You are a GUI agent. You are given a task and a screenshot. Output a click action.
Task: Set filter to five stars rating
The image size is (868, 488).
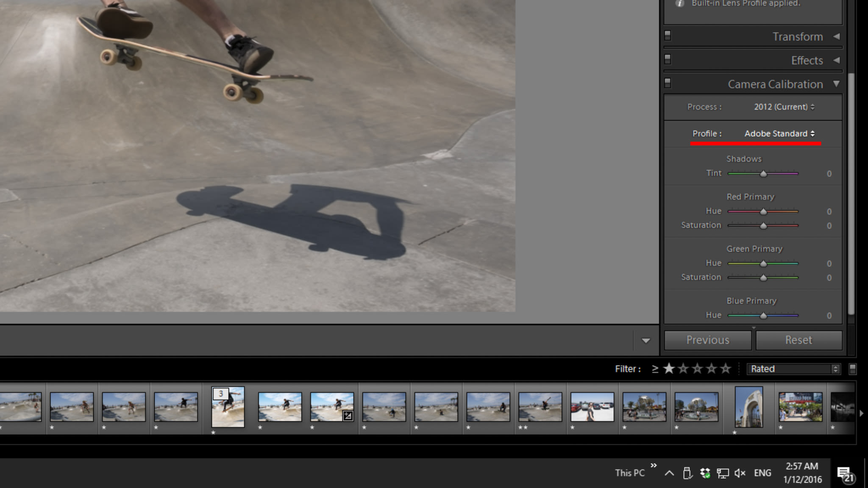[x=726, y=369]
